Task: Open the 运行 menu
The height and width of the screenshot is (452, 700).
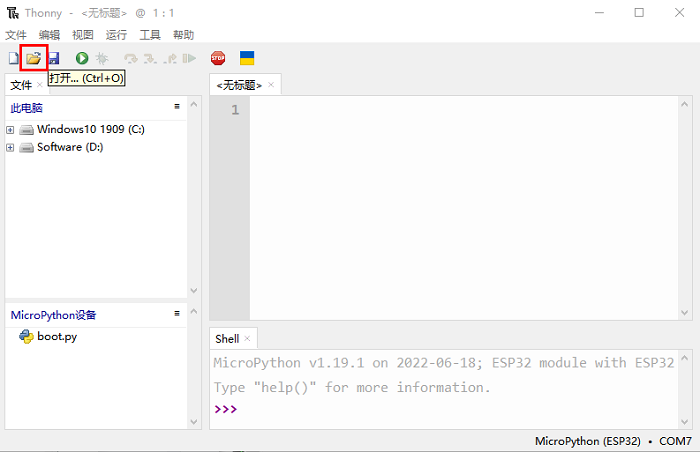Action: pyautogui.click(x=116, y=35)
